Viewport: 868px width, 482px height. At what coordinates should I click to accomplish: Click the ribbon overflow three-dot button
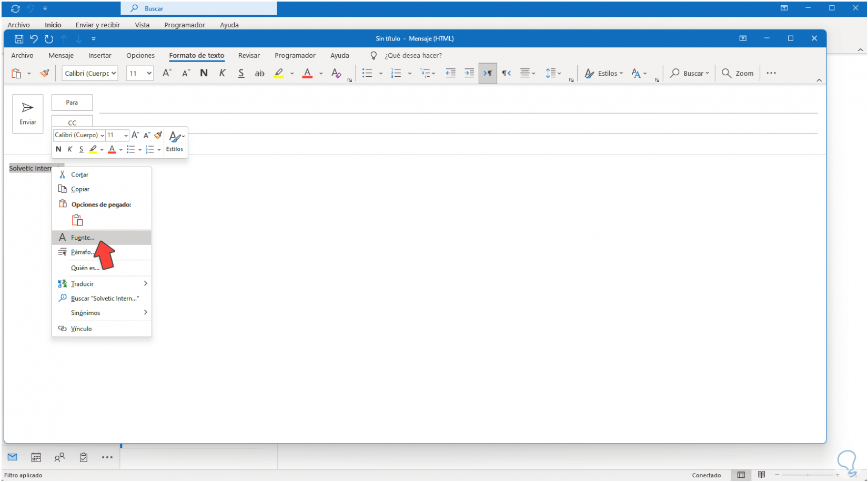(x=771, y=73)
